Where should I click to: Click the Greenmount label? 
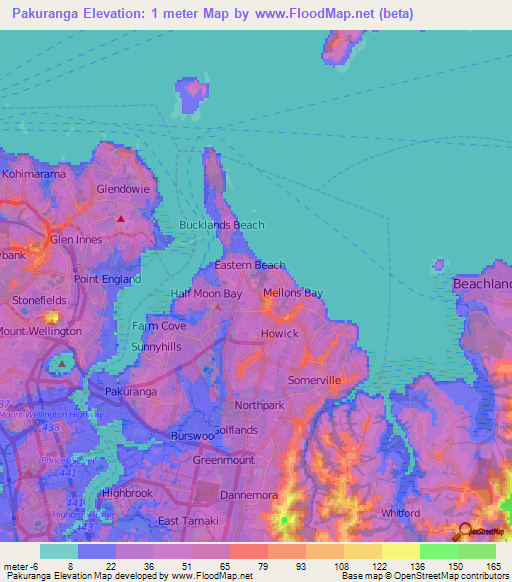pos(224,460)
